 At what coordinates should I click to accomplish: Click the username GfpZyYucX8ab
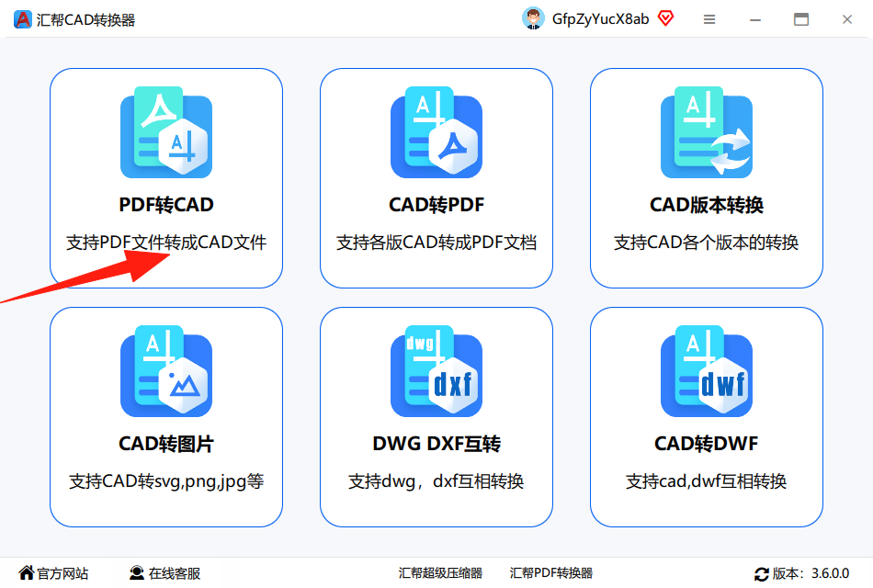(x=600, y=19)
